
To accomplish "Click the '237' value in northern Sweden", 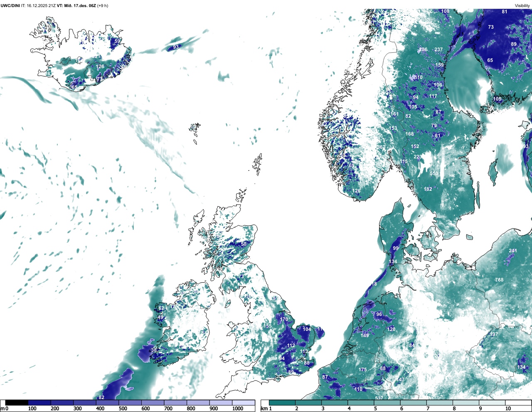I will [438, 49].
